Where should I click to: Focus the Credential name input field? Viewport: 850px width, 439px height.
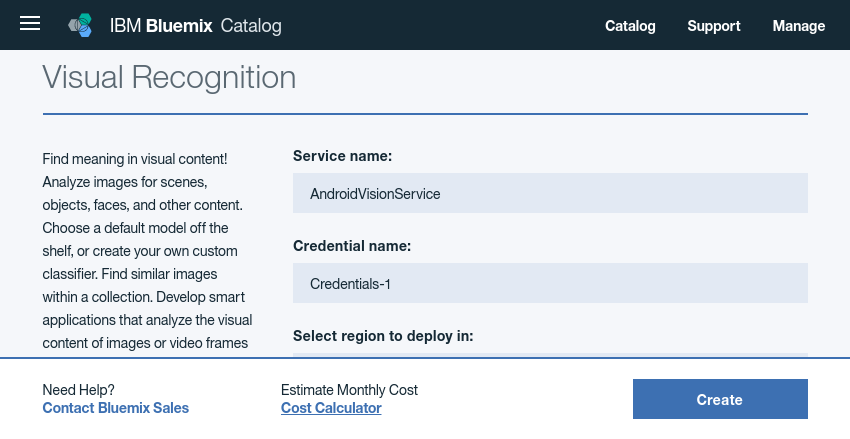(550, 284)
